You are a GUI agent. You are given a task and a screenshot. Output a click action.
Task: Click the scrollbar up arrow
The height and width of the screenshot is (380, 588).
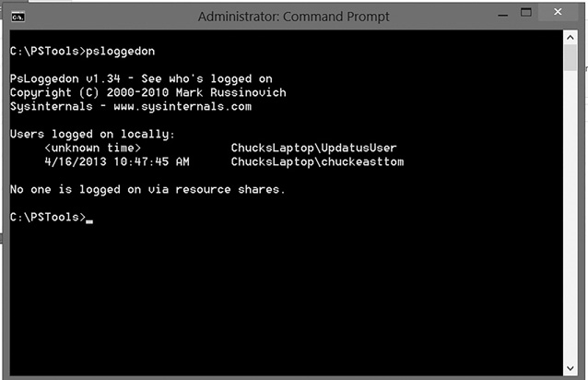[570, 39]
